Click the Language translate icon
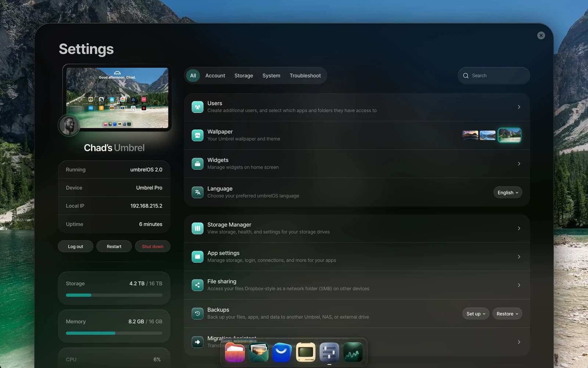This screenshot has height=368, width=588. pyautogui.click(x=197, y=192)
